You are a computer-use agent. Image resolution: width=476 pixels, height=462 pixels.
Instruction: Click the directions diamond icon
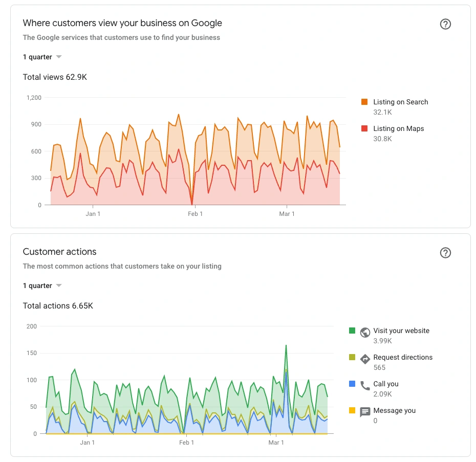[365, 359]
